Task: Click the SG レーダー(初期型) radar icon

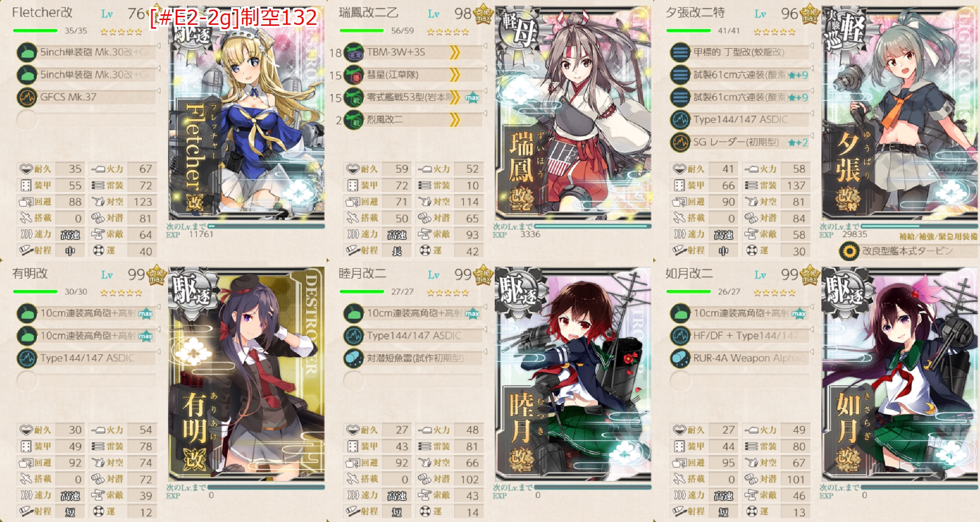Action: point(680,142)
